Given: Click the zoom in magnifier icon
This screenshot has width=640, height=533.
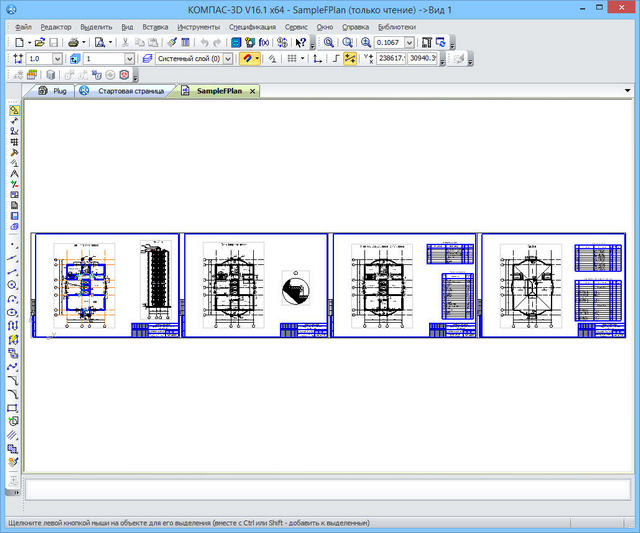Looking at the screenshot, I should coord(365,43).
